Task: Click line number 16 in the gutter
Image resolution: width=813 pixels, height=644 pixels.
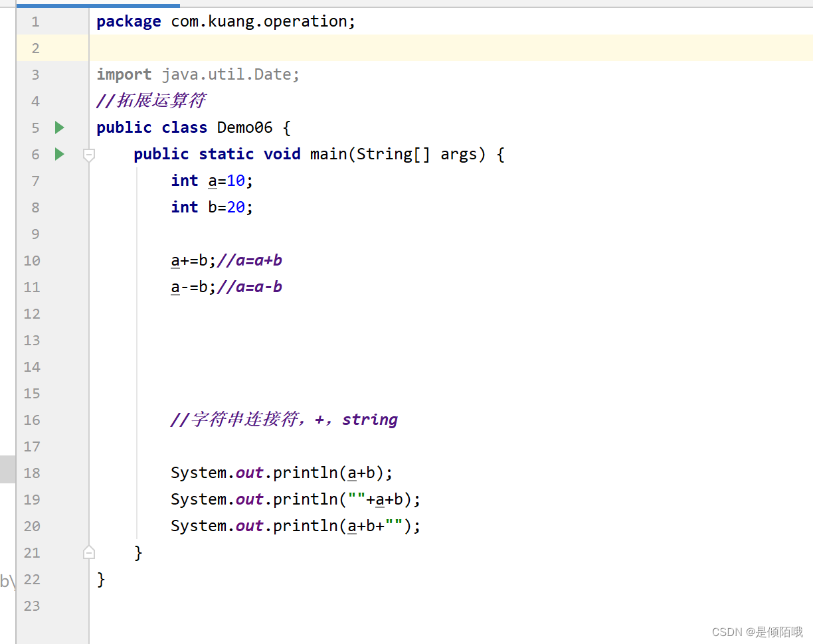Action: (x=32, y=420)
